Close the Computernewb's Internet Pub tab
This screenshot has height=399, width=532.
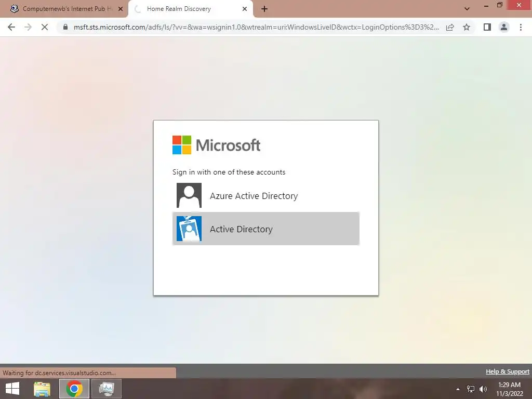coord(120,9)
